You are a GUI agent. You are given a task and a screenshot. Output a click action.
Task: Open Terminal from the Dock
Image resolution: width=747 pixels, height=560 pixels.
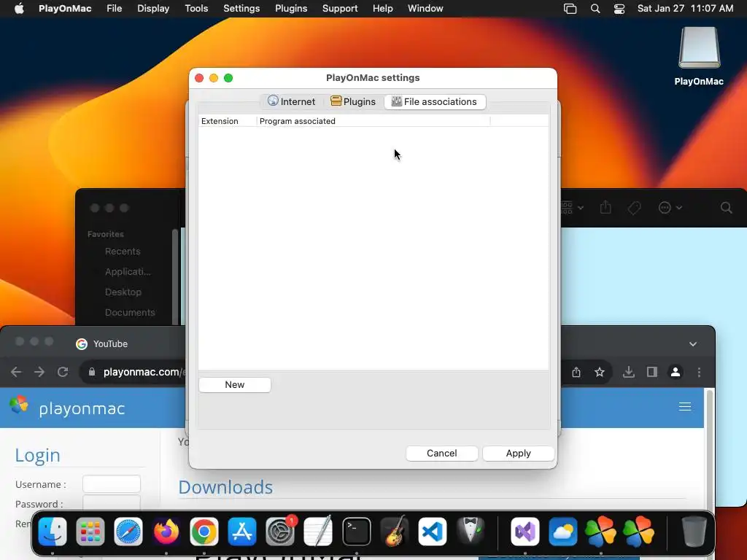[x=356, y=532]
